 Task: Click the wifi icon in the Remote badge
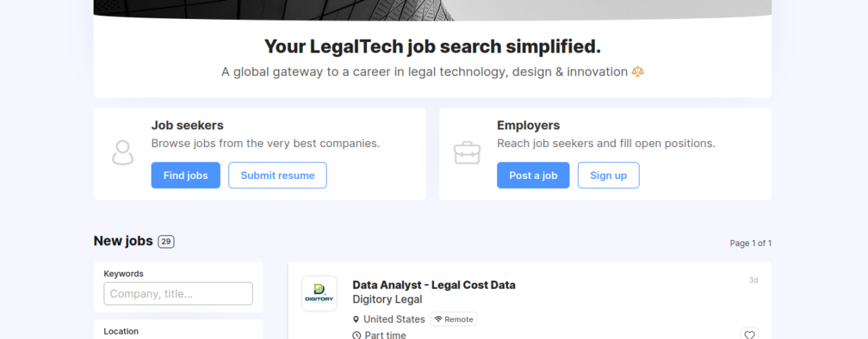[x=439, y=319]
